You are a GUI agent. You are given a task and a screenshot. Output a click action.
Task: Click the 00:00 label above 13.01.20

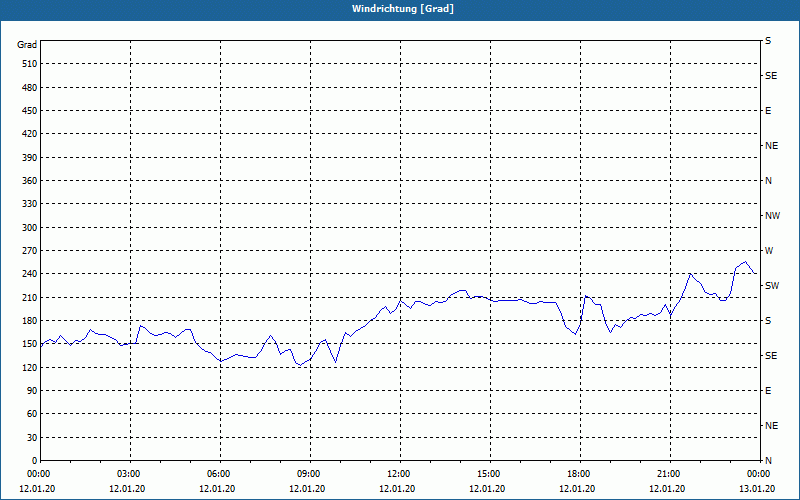point(760,474)
